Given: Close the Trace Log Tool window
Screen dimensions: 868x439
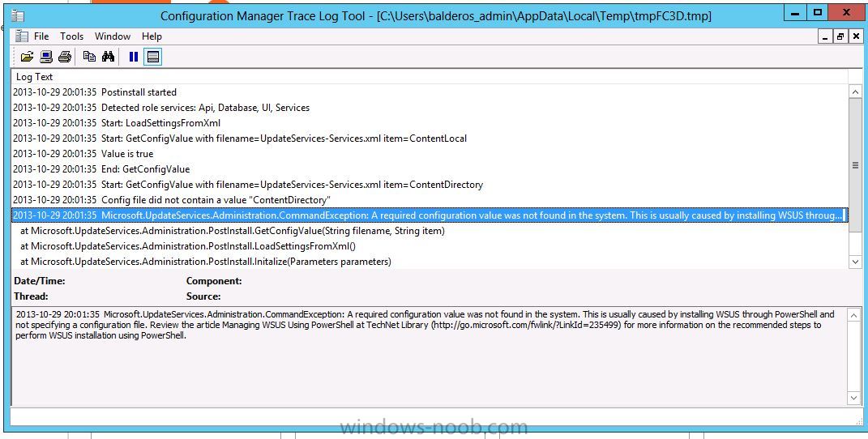Looking at the screenshot, I should 846,13.
